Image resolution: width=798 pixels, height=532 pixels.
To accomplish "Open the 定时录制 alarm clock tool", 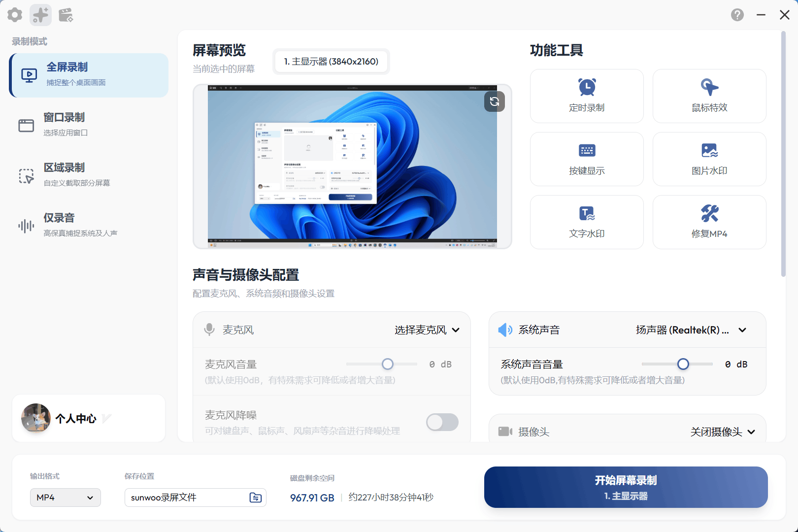I will pyautogui.click(x=587, y=96).
